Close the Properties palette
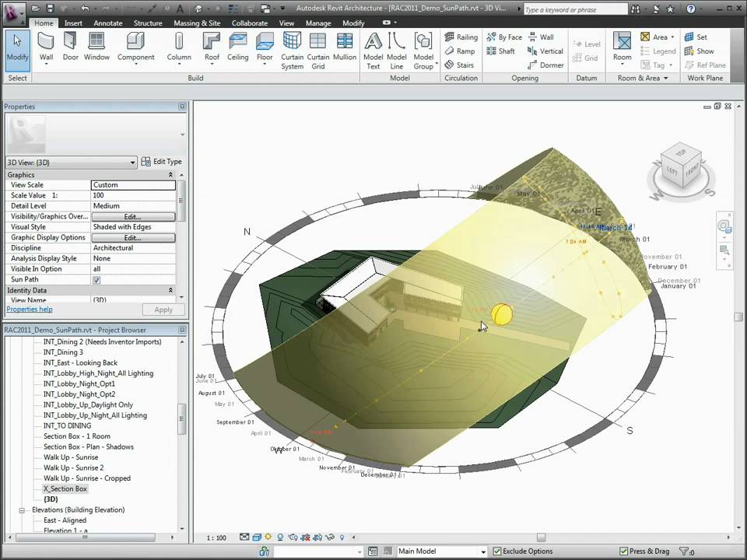Viewport: 747px width, 560px height. [x=182, y=107]
